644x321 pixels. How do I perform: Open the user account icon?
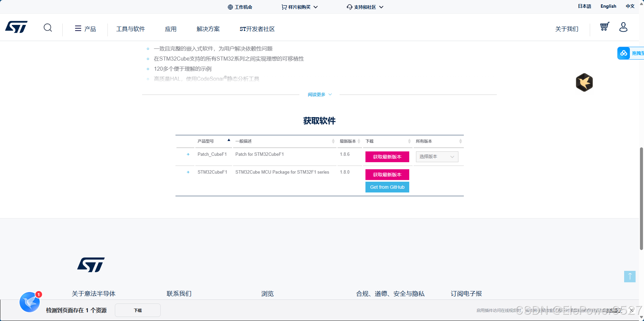623,27
